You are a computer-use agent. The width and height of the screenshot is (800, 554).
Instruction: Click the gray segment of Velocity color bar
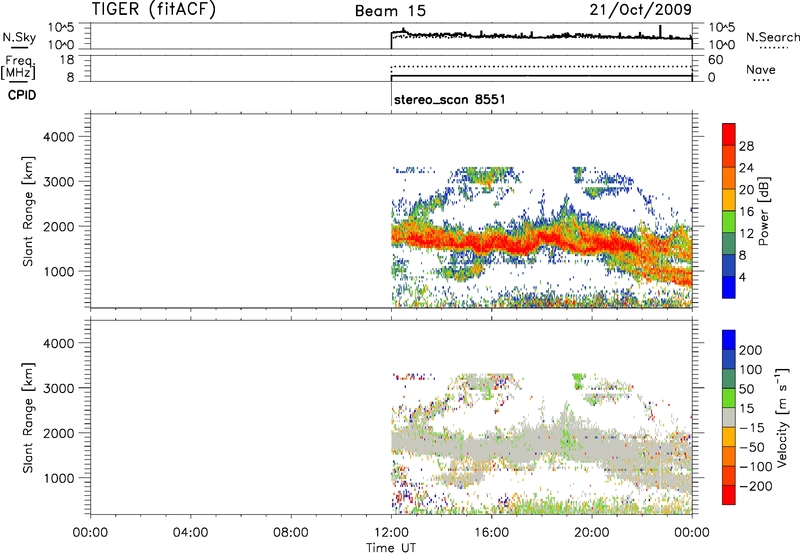pyautogui.click(x=729, y=417)
